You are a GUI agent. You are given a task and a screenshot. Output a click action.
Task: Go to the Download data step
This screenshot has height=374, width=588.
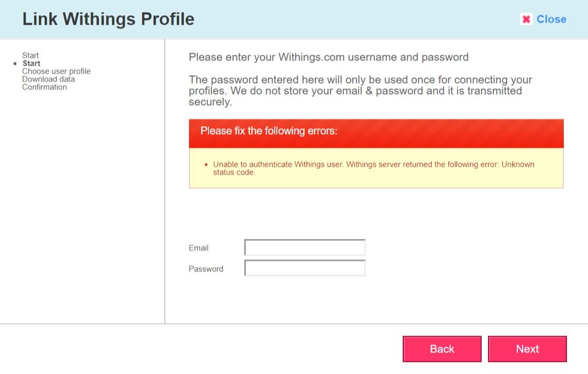pyautogui.click(x=48, y=79)
